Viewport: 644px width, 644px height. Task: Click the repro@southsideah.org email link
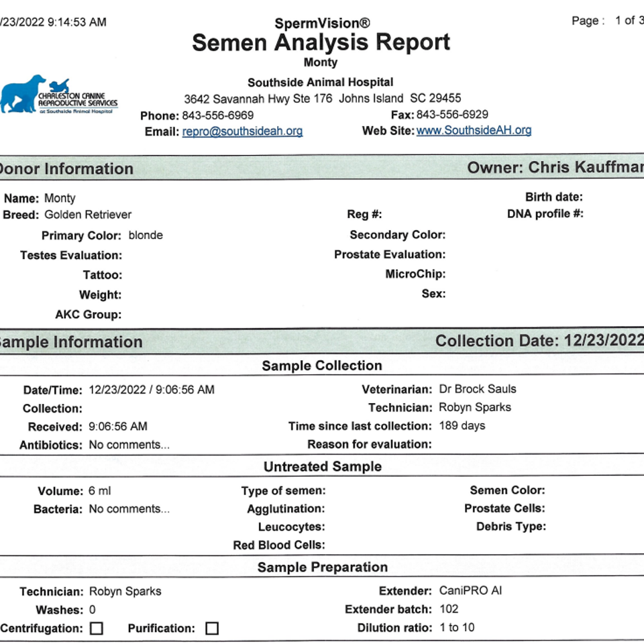242,131
